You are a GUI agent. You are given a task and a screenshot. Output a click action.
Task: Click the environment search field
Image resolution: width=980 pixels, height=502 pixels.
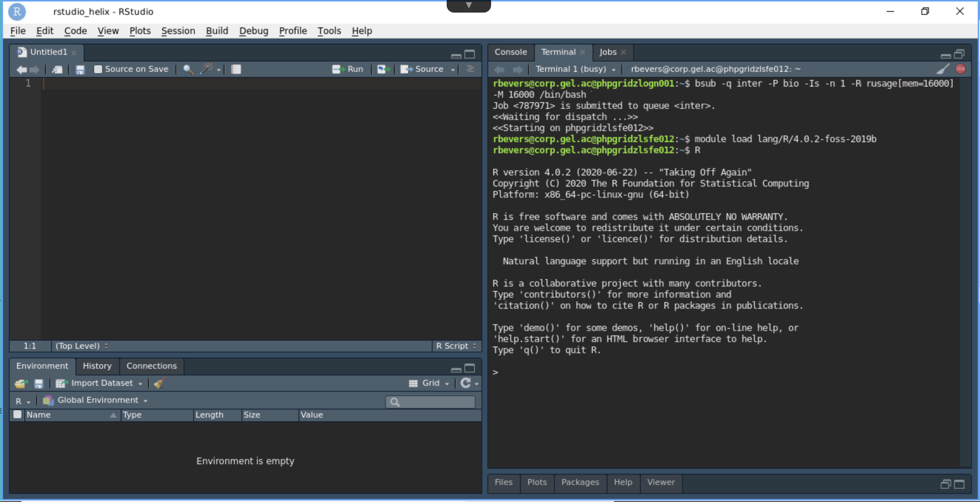tap(430, 402)
